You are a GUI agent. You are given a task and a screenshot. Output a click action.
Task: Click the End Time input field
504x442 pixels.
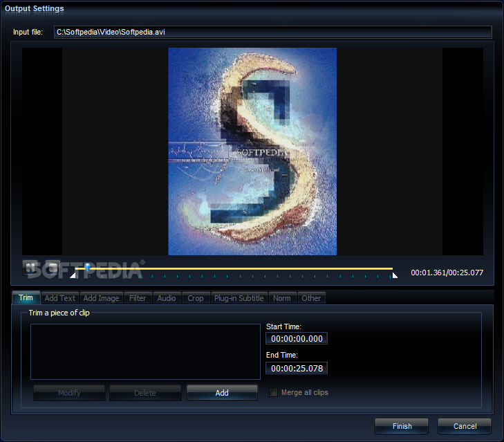pyautogui.click(x=297, y=368)
